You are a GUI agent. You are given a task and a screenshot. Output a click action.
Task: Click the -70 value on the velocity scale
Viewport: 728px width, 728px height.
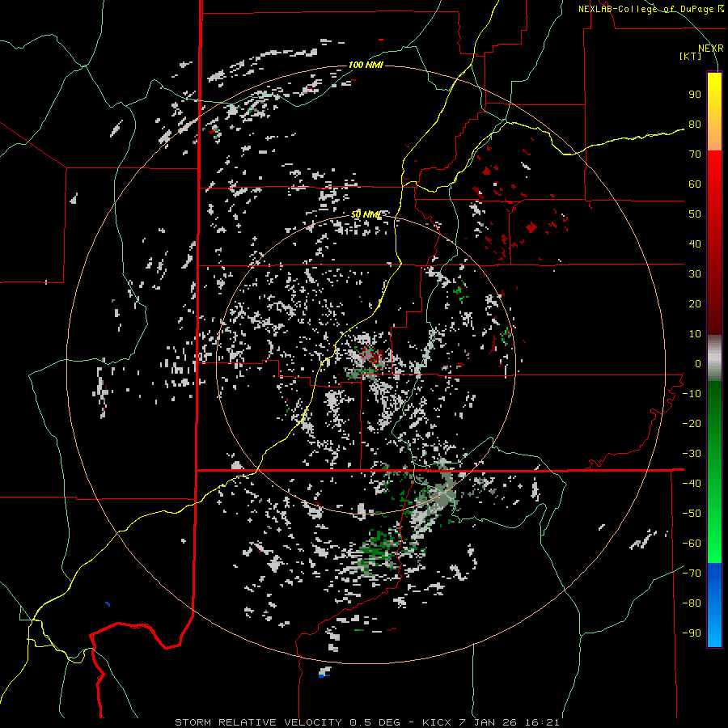692,574
